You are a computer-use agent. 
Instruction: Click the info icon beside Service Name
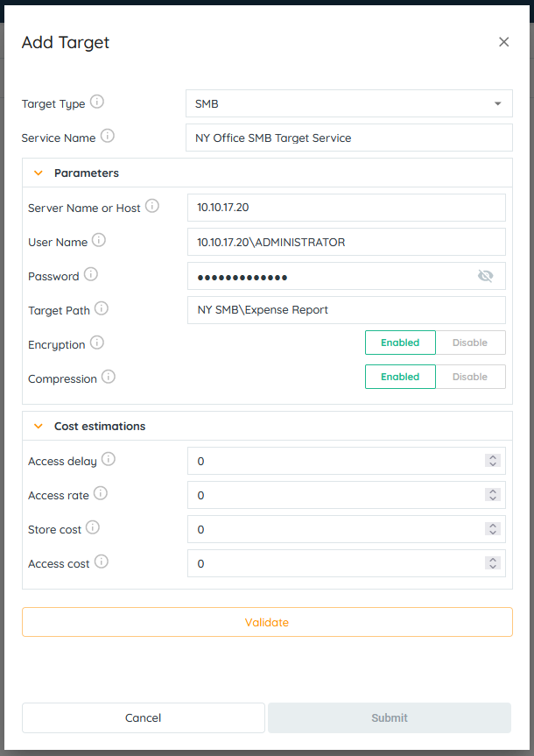[108, 137]
